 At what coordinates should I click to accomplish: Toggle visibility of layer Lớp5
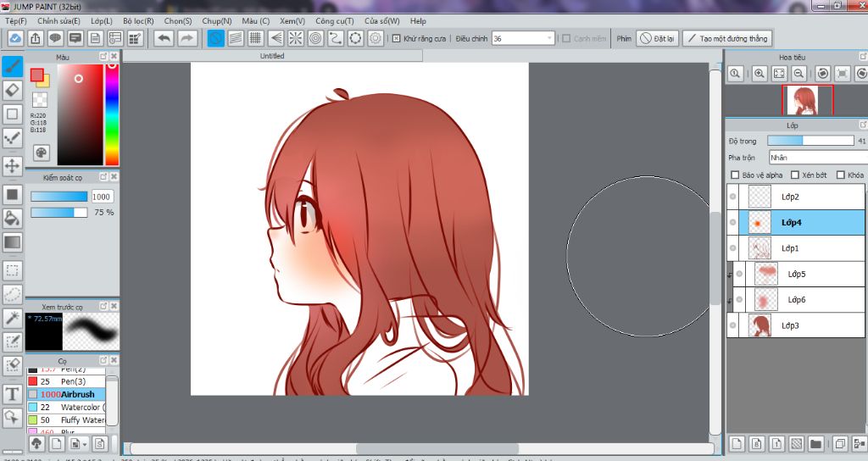(739, 274)
